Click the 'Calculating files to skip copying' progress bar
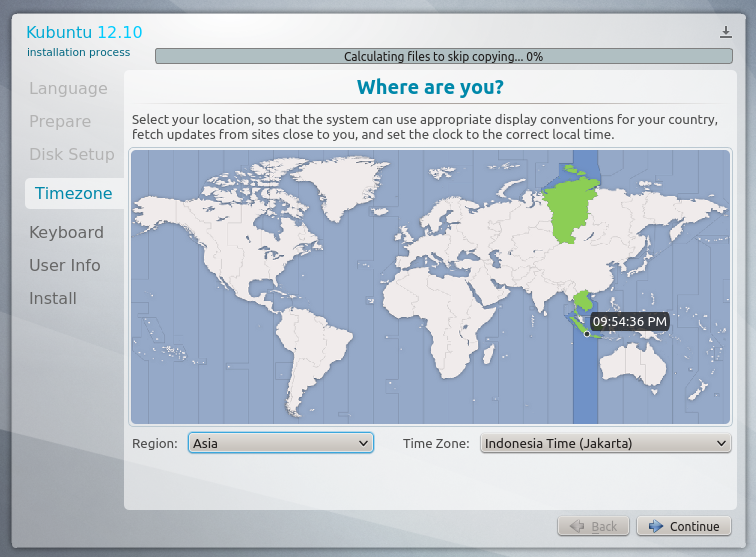 444,56
